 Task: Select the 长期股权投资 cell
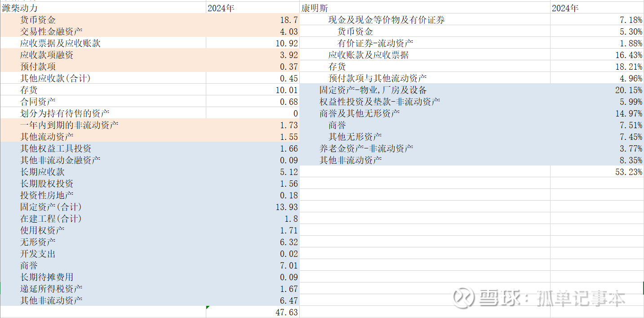click(103, 184)
